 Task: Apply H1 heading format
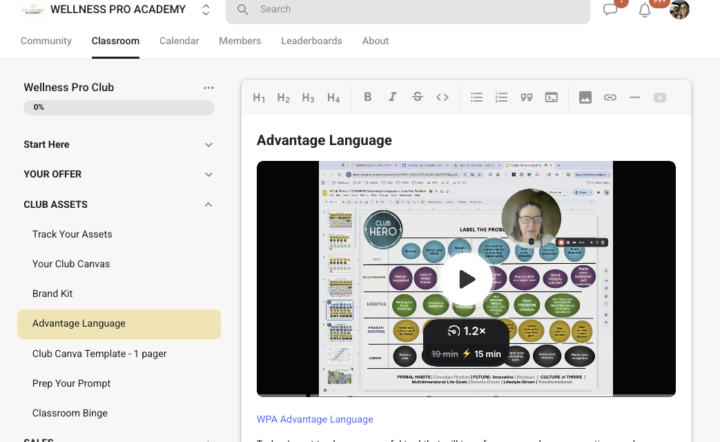(x=259, y=98)
